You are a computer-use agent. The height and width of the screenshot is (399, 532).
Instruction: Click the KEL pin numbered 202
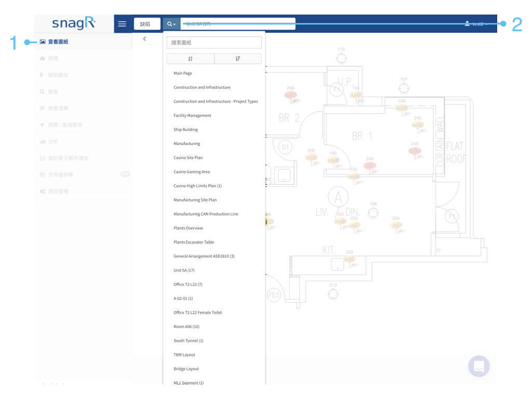[x=349, y=260]
